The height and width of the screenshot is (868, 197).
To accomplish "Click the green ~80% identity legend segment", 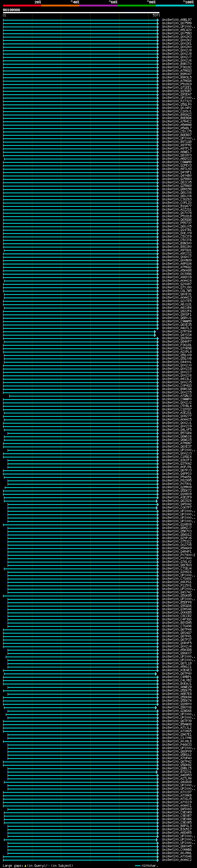I will click(137, 6).
